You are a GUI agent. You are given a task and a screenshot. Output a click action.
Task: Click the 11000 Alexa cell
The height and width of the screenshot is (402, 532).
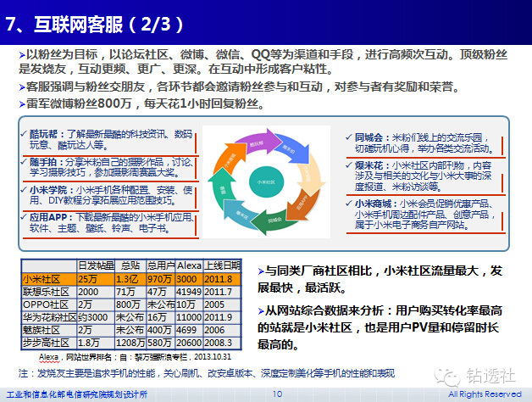click(x=189, y=317)
